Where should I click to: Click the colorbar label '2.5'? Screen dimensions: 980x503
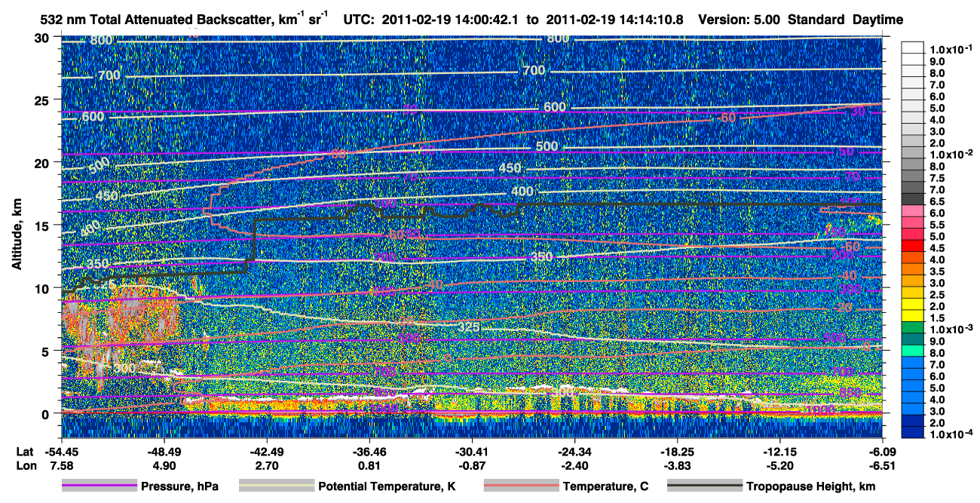tap(936, 295)
